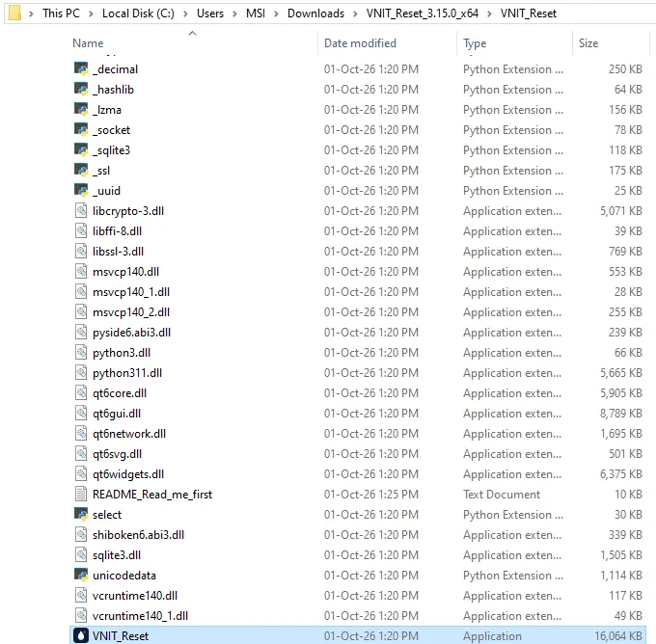Select the shiboken6.abi3.dll file name
656x644 pixels.
(x=139, y=535)
